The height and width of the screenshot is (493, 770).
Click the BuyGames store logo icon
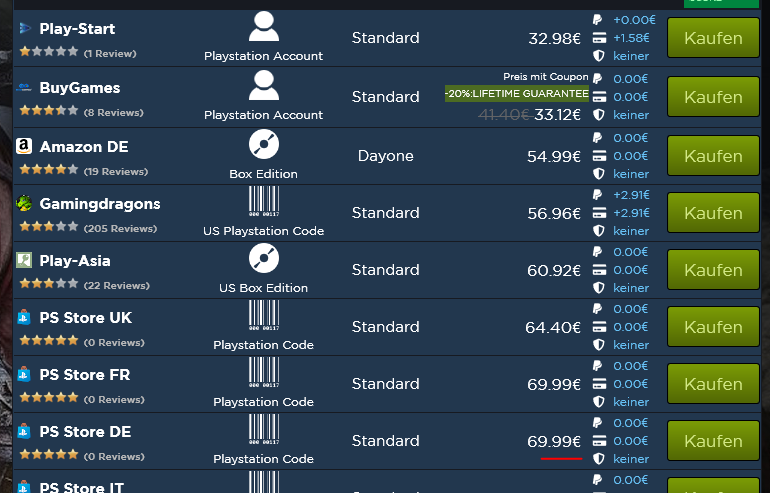(24, 87)
